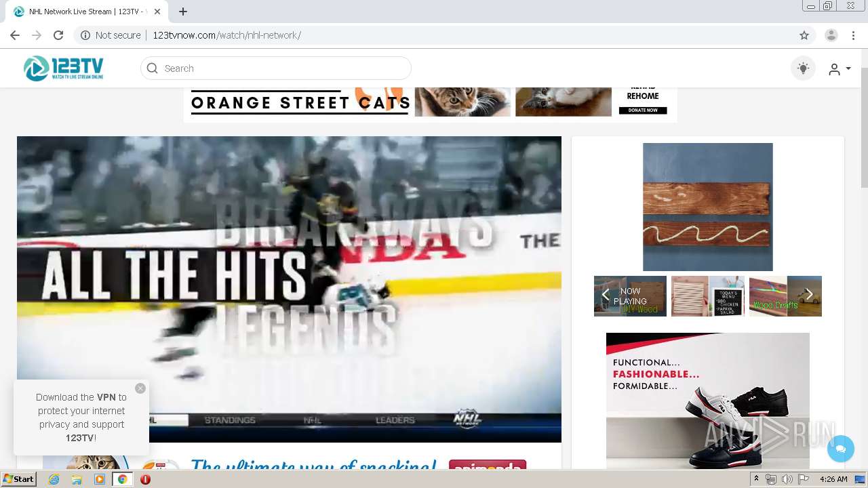Image resolution: width=868 pixels, height=488 pixels.
Task: Focus the Search input field
Action: click(275, 68)
